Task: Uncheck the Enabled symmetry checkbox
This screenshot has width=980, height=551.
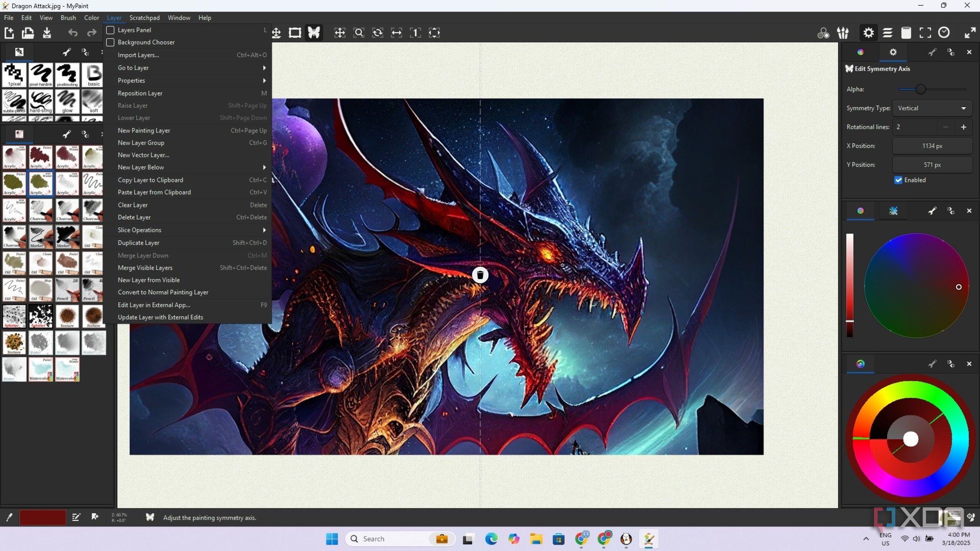Action: click(898, 180)
